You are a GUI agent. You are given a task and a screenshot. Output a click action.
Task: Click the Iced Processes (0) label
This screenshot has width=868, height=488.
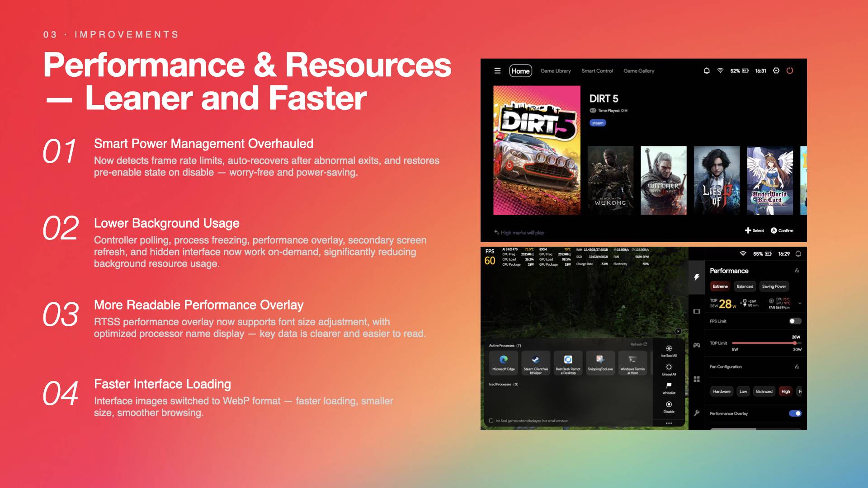click(x=504, y=385)
